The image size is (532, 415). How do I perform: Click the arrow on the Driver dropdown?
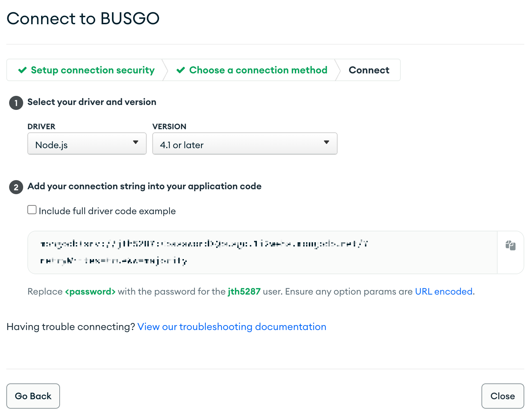[135, 142]
